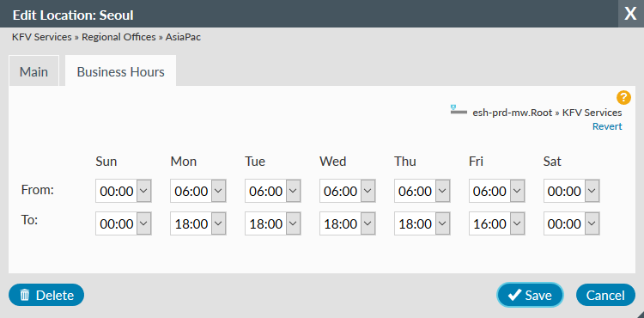Click the server icon beside esh-prd-mw.Root

tap(459, 109)
